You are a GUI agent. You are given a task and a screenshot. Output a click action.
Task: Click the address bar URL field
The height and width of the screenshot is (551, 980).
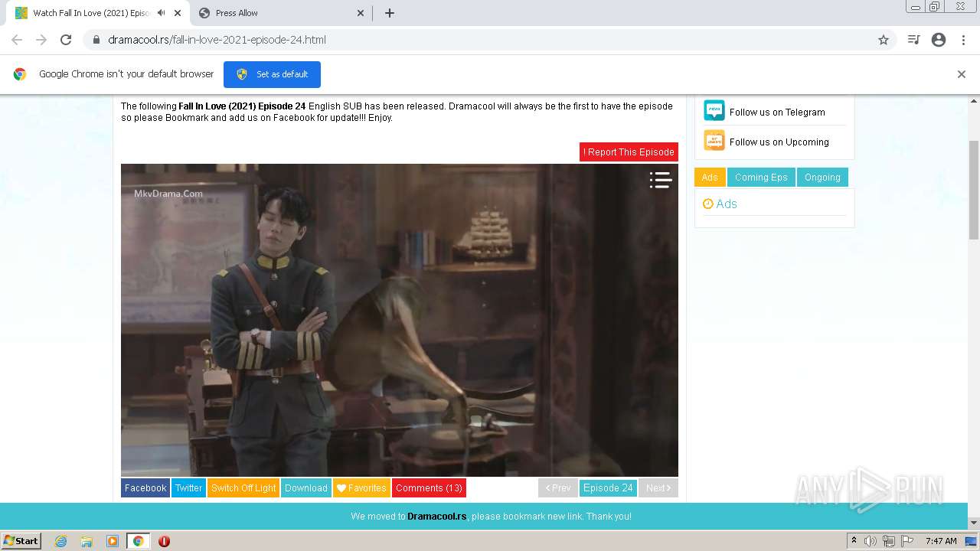tap(490, 40)
